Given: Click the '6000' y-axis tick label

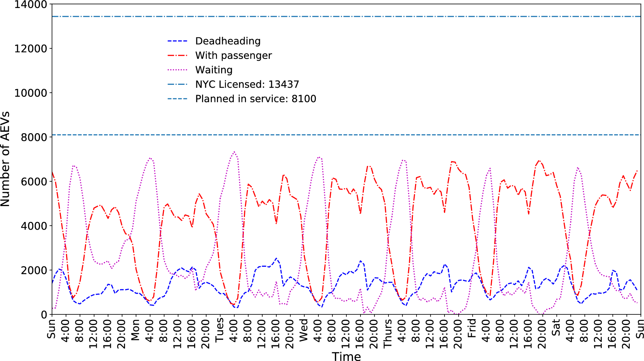Looking at the screenshot, I should point(34,182).
